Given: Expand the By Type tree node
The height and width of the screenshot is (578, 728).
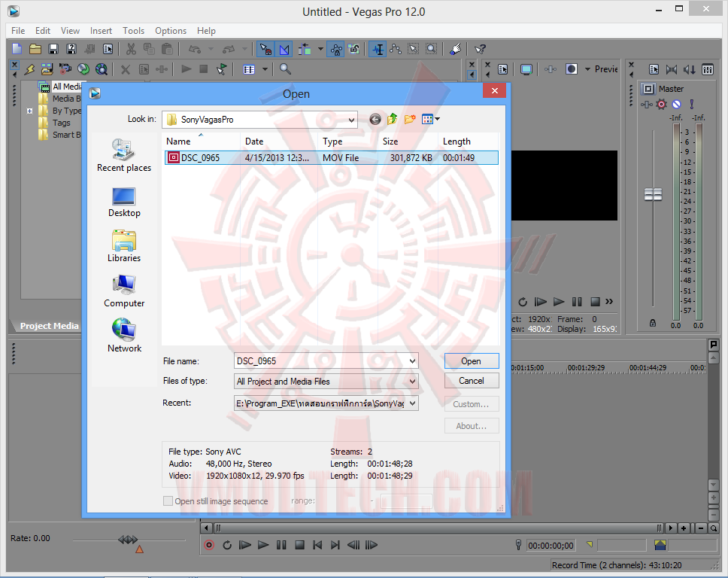Looking at the screenshot, I should (30, 111).
